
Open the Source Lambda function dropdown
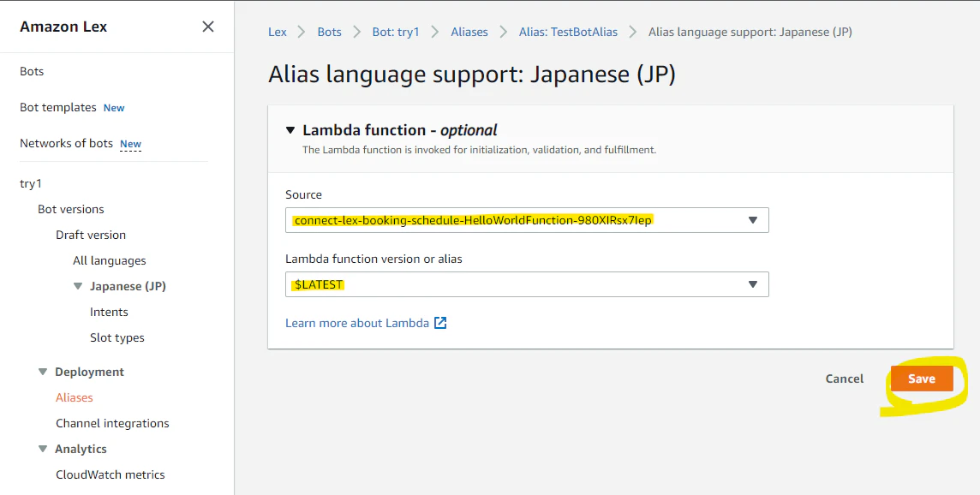pyautogui.click(x=527, y=220)
